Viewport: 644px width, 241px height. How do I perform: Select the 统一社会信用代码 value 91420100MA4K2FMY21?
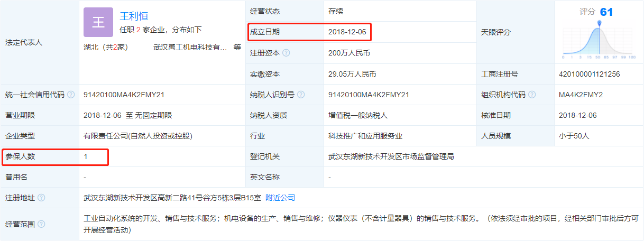[124, 95]
